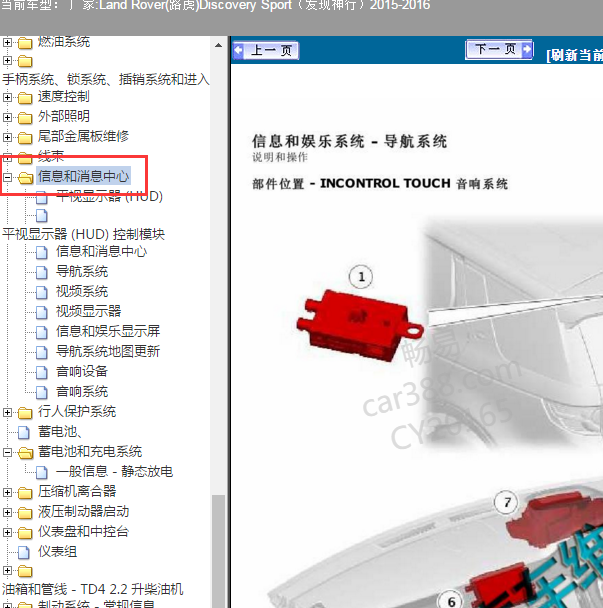
Task: Click the document icon beside 仪表组
Action: coord(24,553)
